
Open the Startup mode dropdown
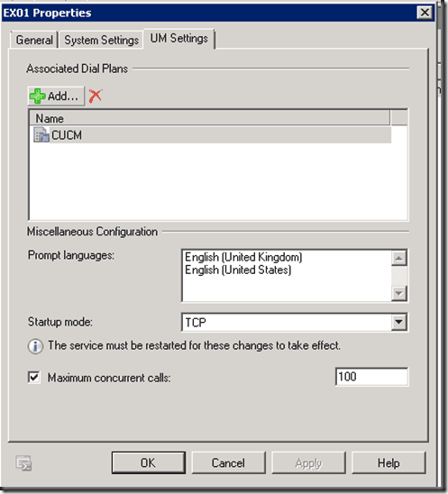pyautogui.click(x=398, y=322)
